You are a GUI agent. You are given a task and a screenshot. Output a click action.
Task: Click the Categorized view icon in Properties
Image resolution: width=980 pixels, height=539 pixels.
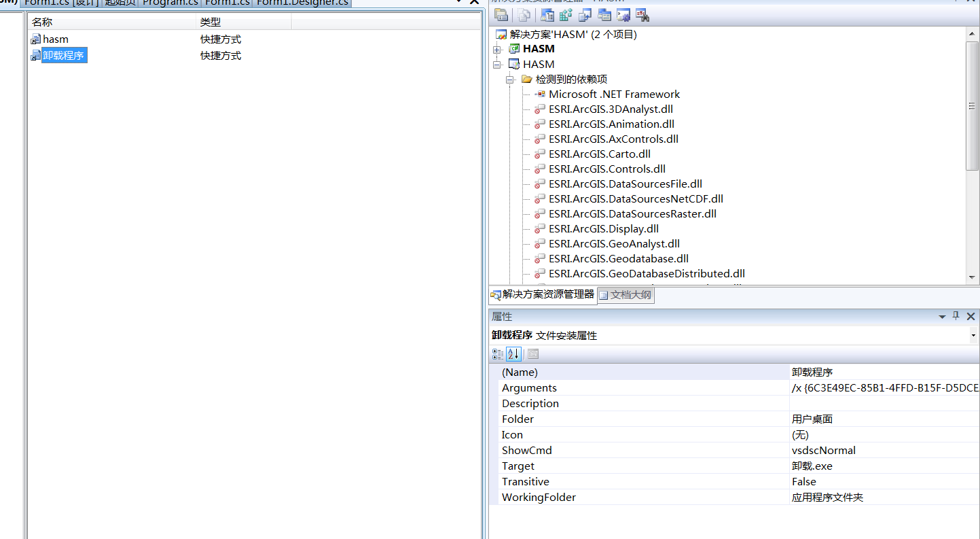click(x=498, y=354)
